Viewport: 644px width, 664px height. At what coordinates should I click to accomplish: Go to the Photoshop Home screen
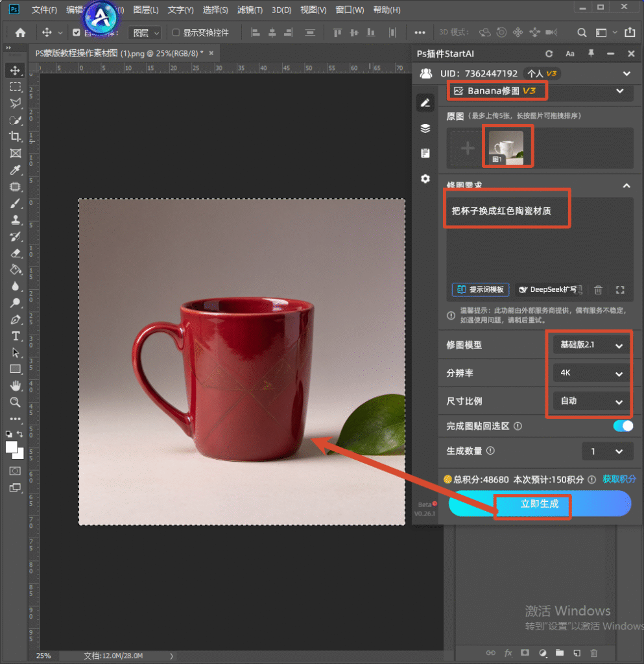20,32
